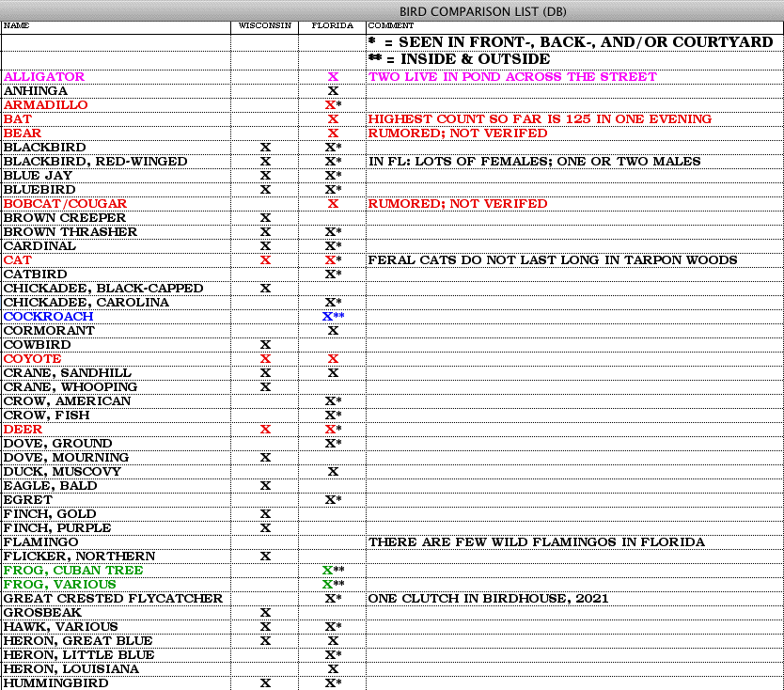Click the 'ONE CLUTCH IN BIRDHOUSE, 2021' comment
The image size is (784, 690).
click(488, 599)
